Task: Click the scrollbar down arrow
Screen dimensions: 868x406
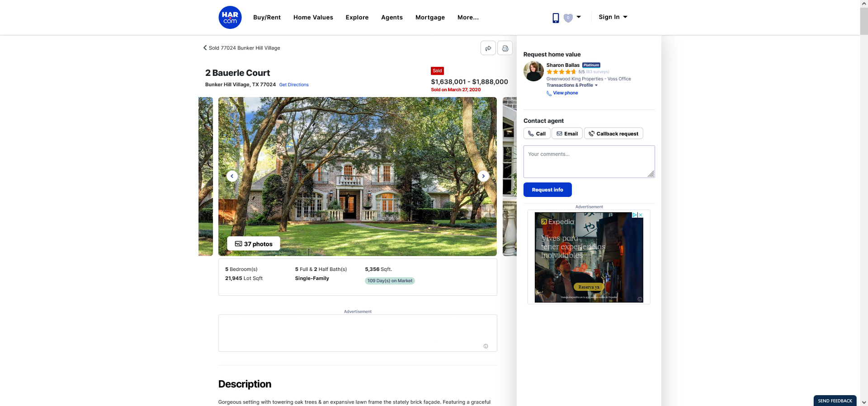Action: pyautogui.click(x=864, y=402)
